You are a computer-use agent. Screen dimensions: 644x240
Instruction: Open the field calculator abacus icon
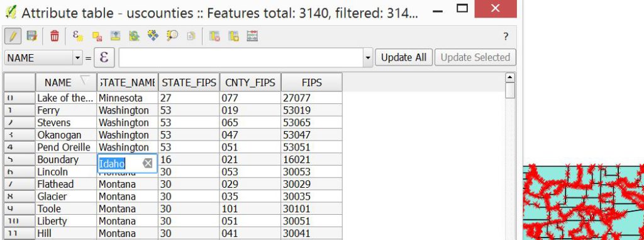click(252, 37)
